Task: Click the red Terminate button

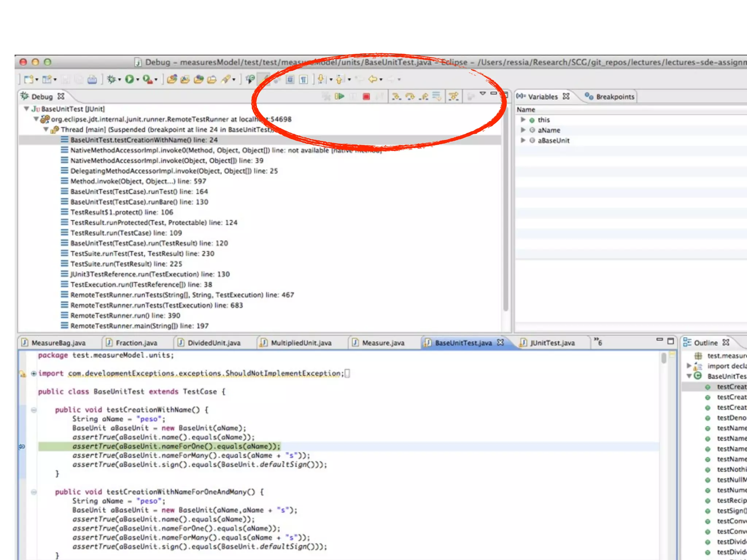Action: pos(366,97)
